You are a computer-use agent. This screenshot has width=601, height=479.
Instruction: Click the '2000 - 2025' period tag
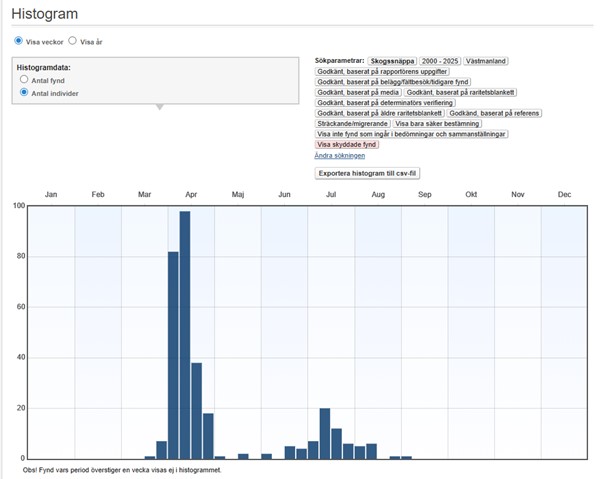click(441, 61)
